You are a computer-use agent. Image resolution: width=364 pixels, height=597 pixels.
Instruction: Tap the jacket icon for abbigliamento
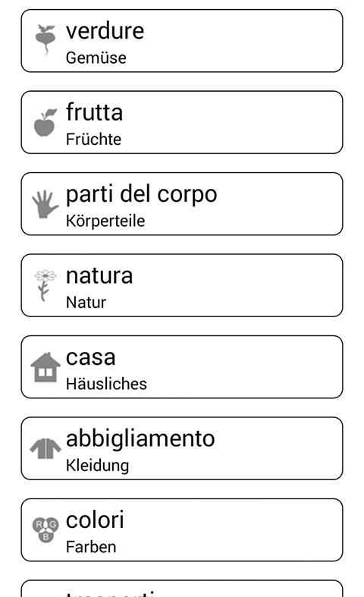pyautogui.click(x=45, y=448)
